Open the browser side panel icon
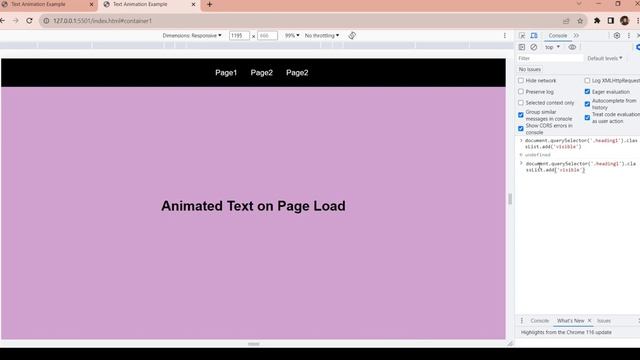640x360 pixels. (611, 20)
